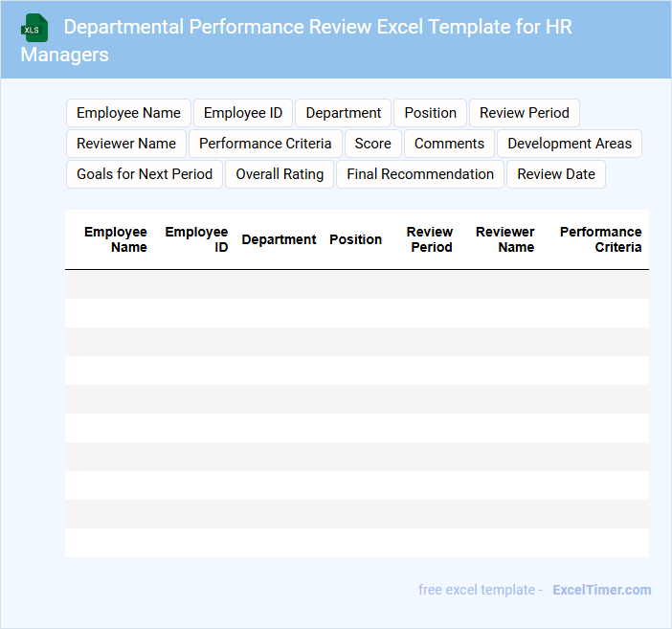This screenshot has height=629, width=672.
Task: Select the Development Areas tag
Action: (x=569, y=144)
